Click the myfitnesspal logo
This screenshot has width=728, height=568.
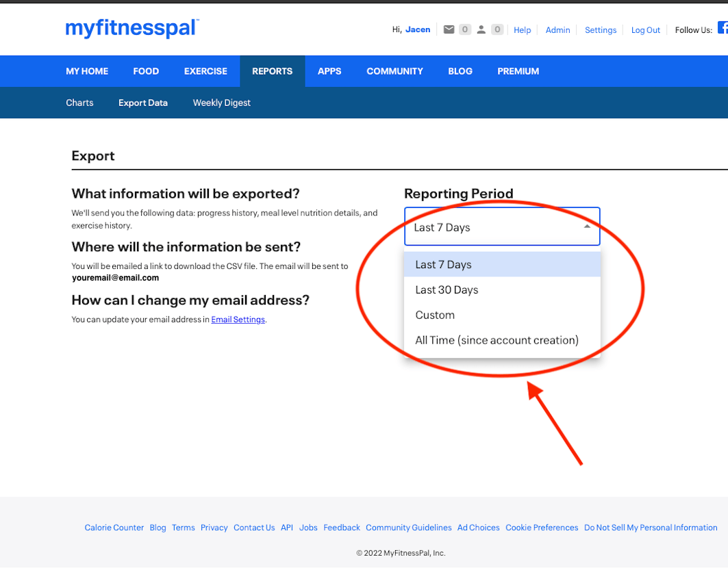(x=131, y=29)
